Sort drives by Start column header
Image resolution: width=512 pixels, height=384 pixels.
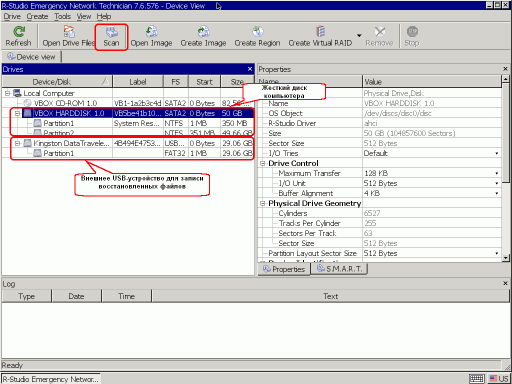[204, 82]
